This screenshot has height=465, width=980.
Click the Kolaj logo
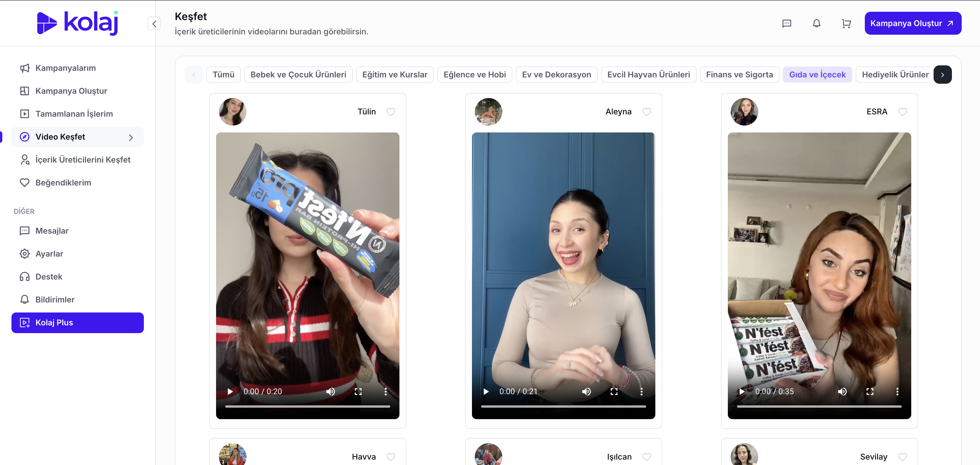[x=78, y=23]
